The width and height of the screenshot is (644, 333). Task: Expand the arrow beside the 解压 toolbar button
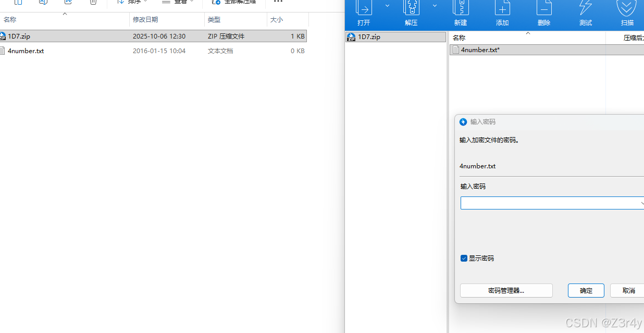point(435,6)
